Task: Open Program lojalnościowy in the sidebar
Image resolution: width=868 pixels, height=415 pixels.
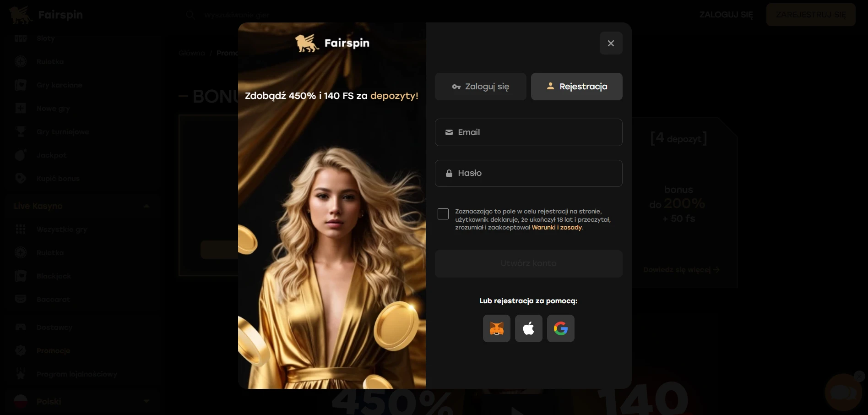Action: 77,374
